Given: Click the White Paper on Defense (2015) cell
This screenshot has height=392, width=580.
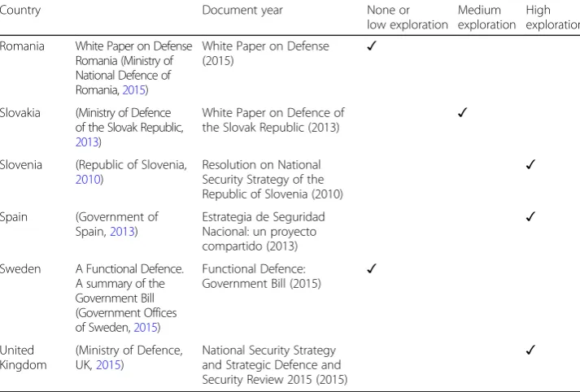Looking at the screenshot, I should tap(265, 53).
